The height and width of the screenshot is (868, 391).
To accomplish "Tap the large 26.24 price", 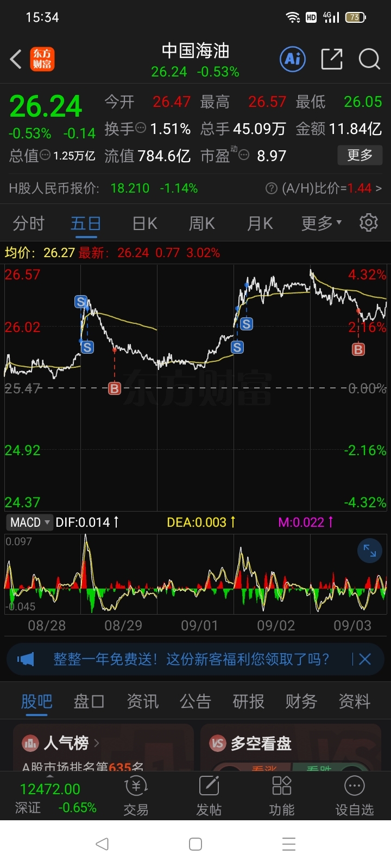I will (x=46, y=106).
